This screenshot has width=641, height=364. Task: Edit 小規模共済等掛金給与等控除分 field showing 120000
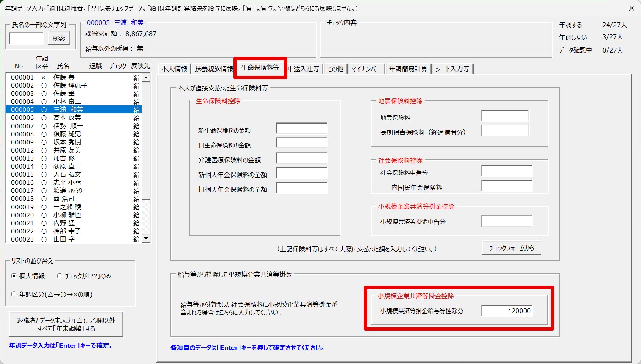tap(507, 311)
